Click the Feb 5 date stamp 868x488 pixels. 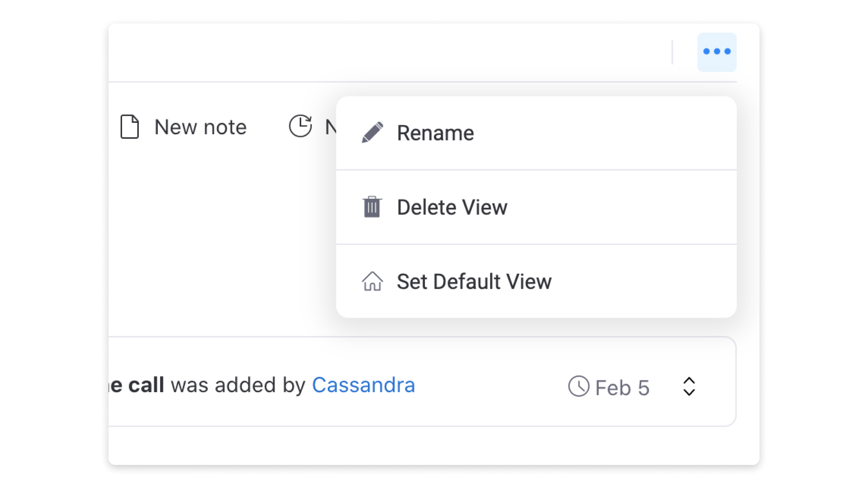622,388
